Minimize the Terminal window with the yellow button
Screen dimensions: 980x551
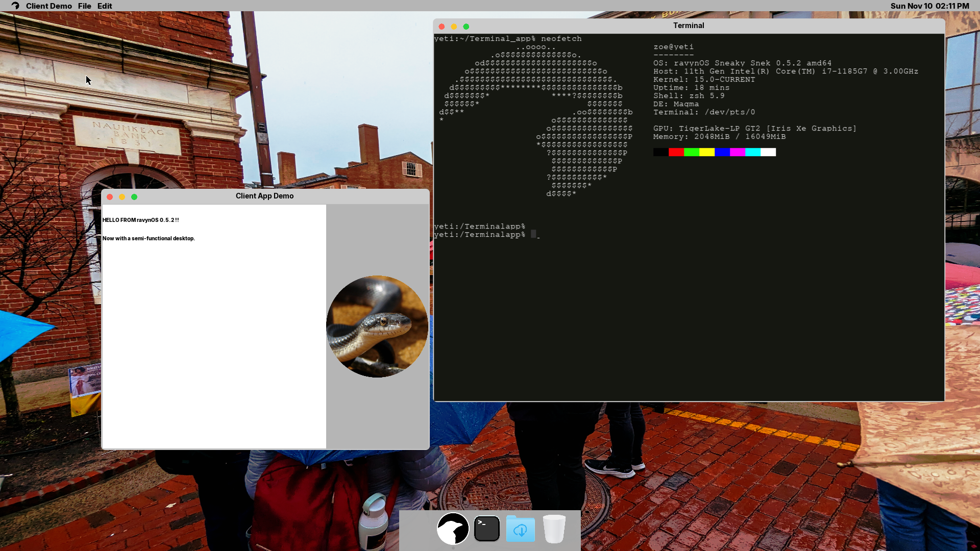point(454,26)
